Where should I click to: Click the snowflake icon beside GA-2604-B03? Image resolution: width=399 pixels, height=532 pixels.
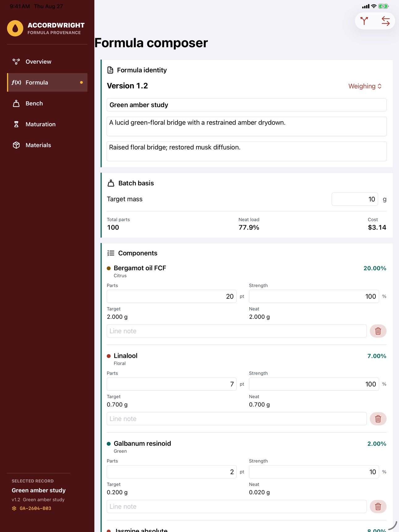point(14,508)
